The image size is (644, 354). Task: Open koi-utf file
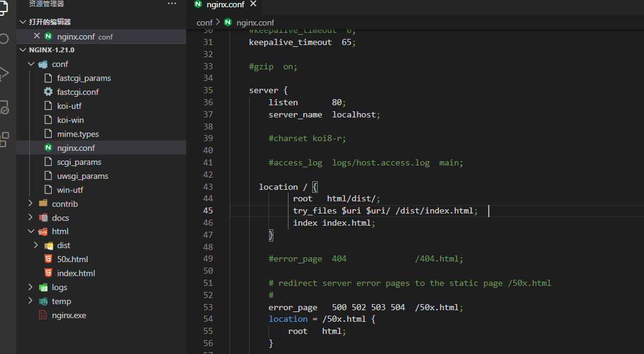pyautogui.click(x=69, y=106)
